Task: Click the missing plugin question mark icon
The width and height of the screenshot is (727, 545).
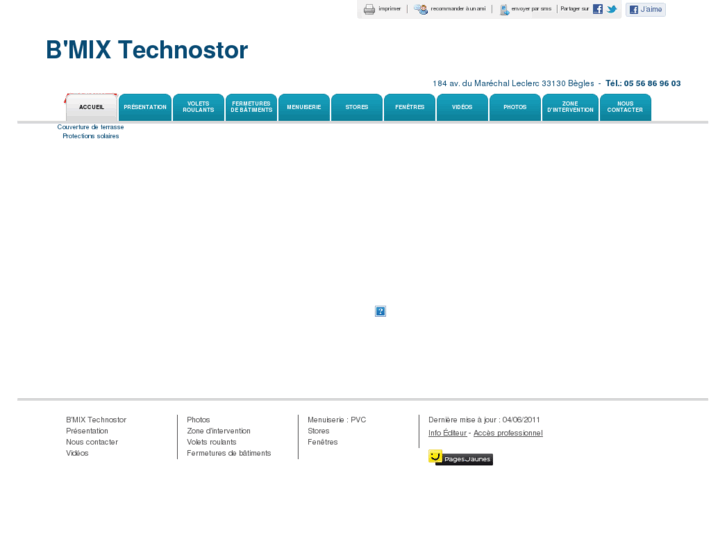Action: pyautogui.click(x=380, y=311)
